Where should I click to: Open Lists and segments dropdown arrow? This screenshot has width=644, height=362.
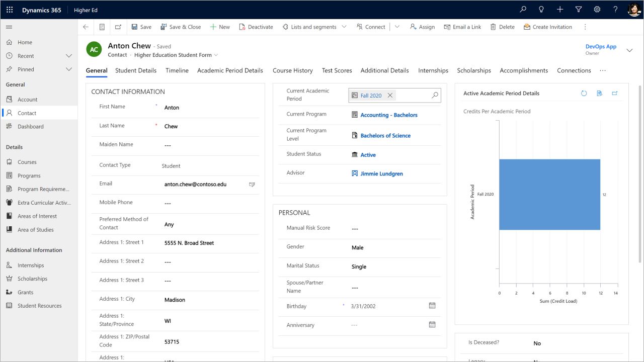click(x=344, y=27)
